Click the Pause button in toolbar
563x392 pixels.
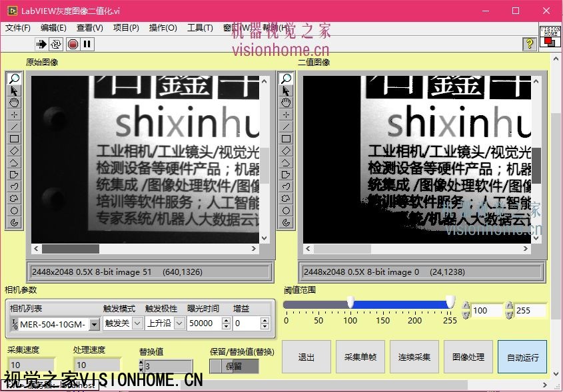tap(87, 44)
